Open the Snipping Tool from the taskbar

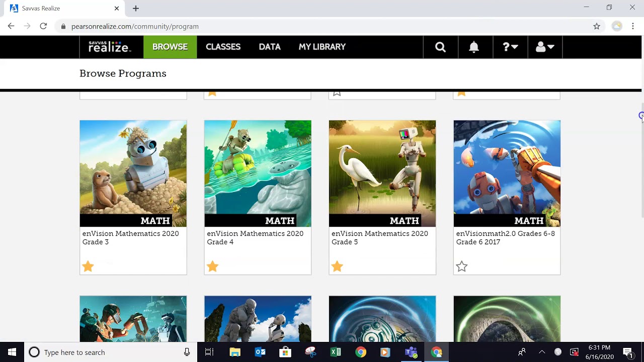coord(310,352)
